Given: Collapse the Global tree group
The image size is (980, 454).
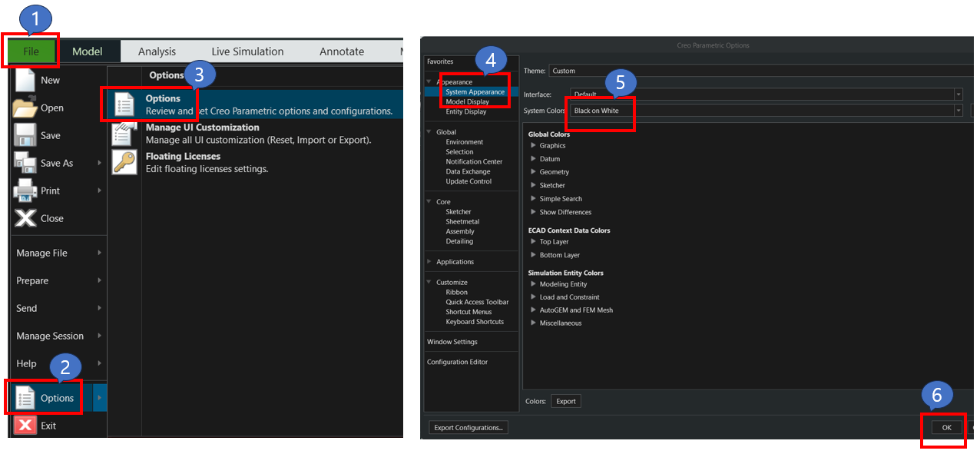Looking at the screenshot, I should coord(429,132).
